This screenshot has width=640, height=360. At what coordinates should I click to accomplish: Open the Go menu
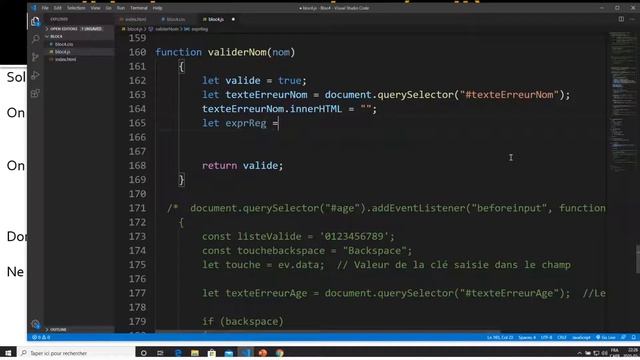[x=109, y=8]
